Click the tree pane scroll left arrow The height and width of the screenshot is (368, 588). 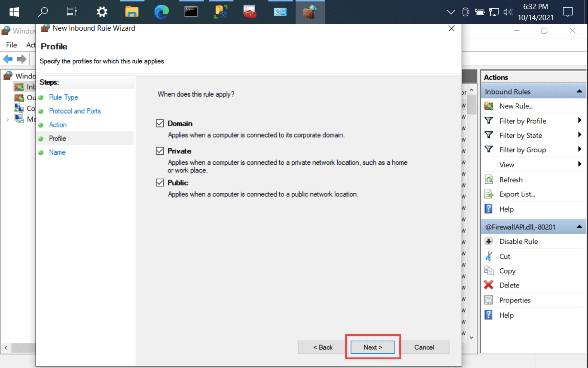[x=6, y=348]
